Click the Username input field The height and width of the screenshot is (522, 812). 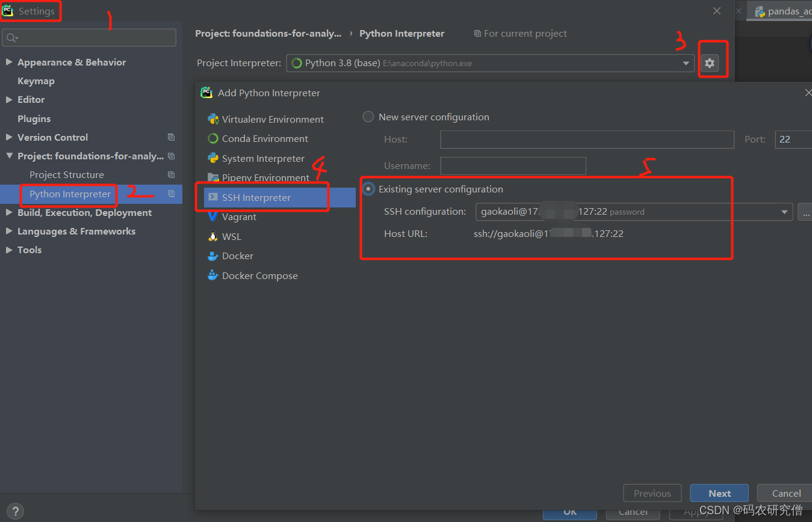[513, 165]
